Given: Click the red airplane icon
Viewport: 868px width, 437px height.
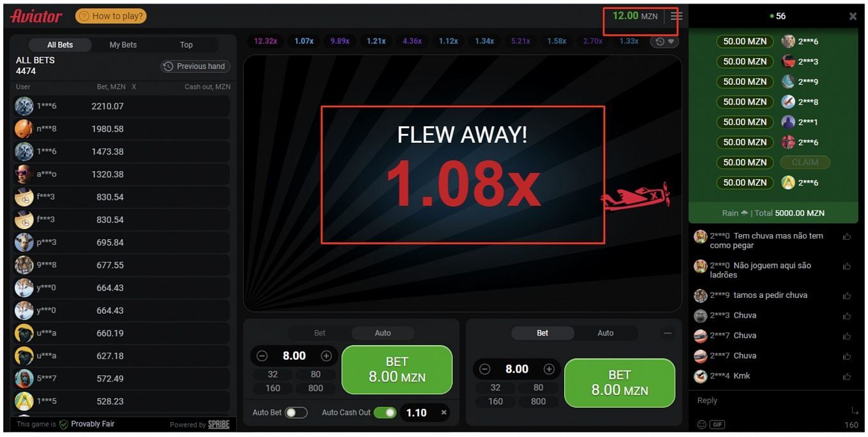Looking at the screenshot, I should 636,196.
